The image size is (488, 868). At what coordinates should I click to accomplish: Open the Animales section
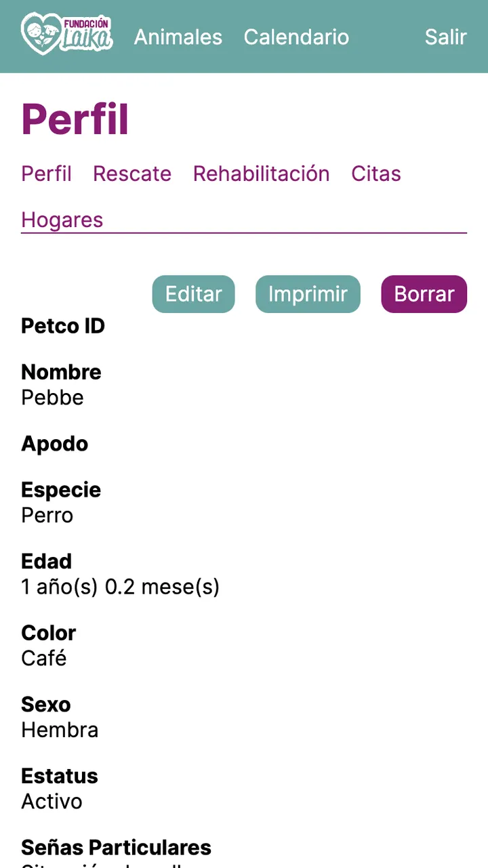[x=178, y=37]
